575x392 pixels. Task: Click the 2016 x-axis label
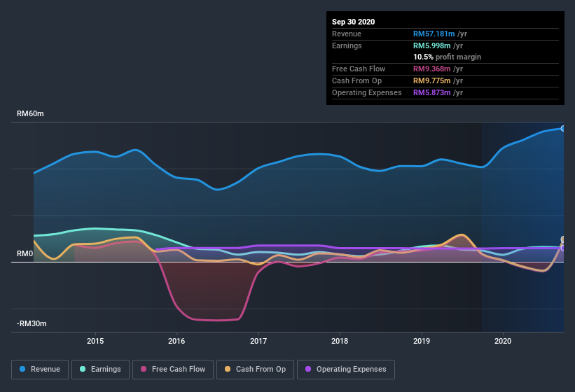click(x=176, y=341)
